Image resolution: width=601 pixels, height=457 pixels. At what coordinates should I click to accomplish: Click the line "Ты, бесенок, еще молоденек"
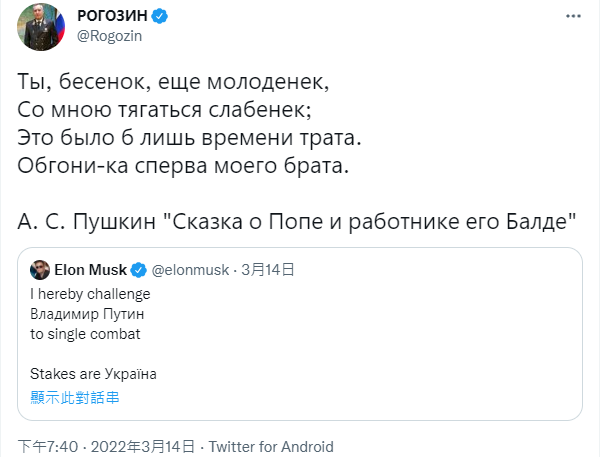173,80
